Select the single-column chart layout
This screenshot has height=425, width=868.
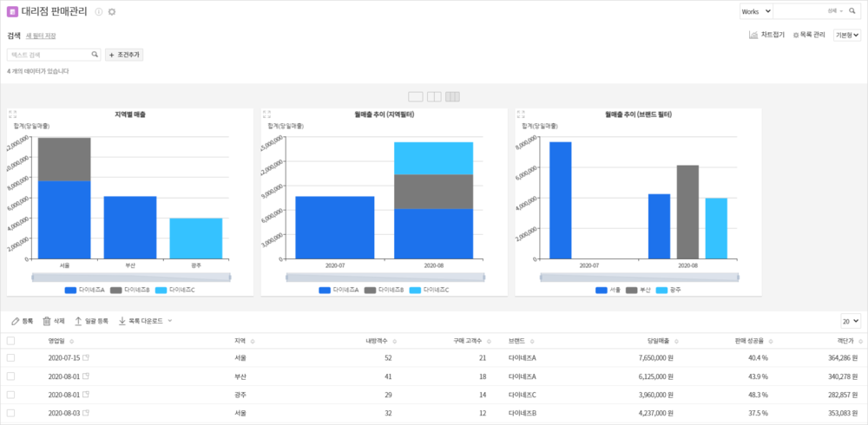(x=416, y=97)
